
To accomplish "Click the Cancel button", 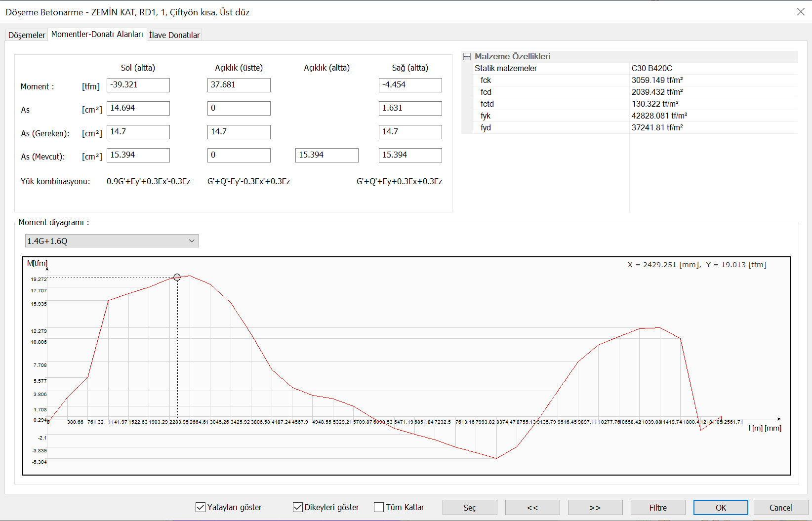I will (x=780, y=508).
